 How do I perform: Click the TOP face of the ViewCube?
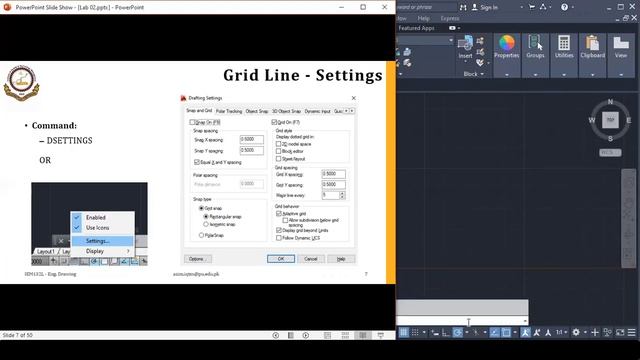click(610, 120)
